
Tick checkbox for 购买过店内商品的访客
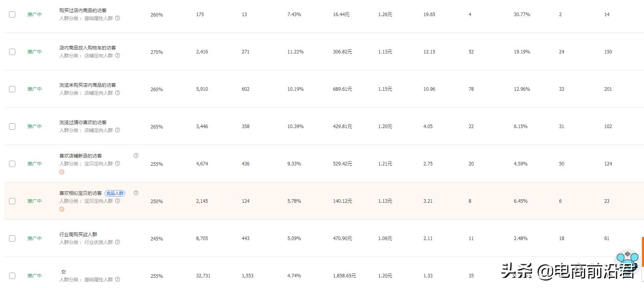(12, 15)
